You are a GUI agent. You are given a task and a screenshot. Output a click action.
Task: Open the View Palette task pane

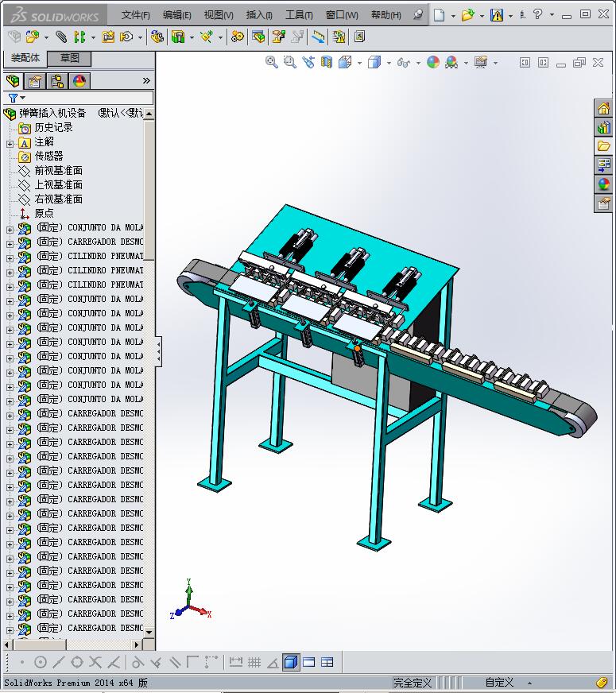(603, 165)
